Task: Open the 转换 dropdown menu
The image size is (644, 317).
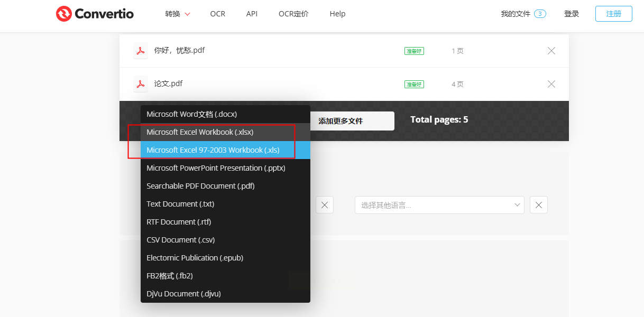Action: point(178,14)
